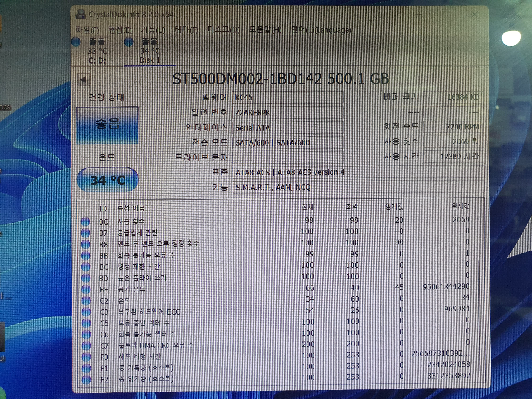The height and width of the screenshot is (399, 532).
Task: Click status icon of BD 높은 플라이 쓰기 row
Action: 86,278
